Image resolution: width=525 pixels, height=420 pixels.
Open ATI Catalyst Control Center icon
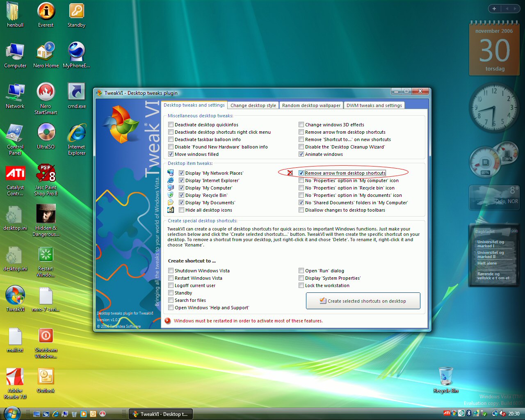click(x=15, y=180)
